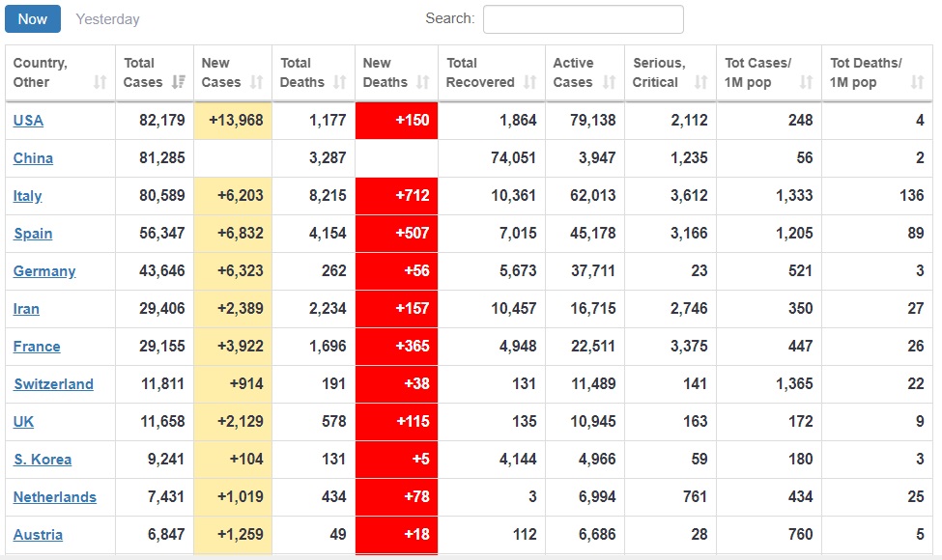The height and width of the screenshot is (560, 942).
Task: Switch to the Yesterday tab
Action: 107,19
